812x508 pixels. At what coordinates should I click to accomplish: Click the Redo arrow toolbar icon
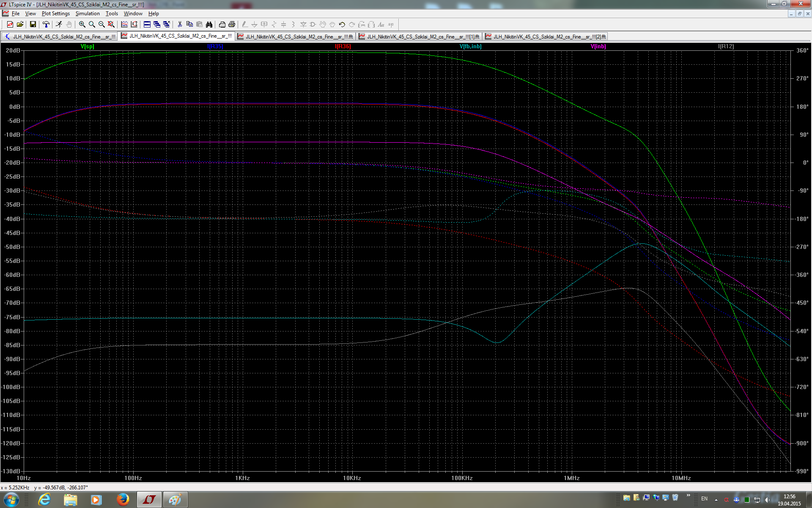[x=352, y=25]
